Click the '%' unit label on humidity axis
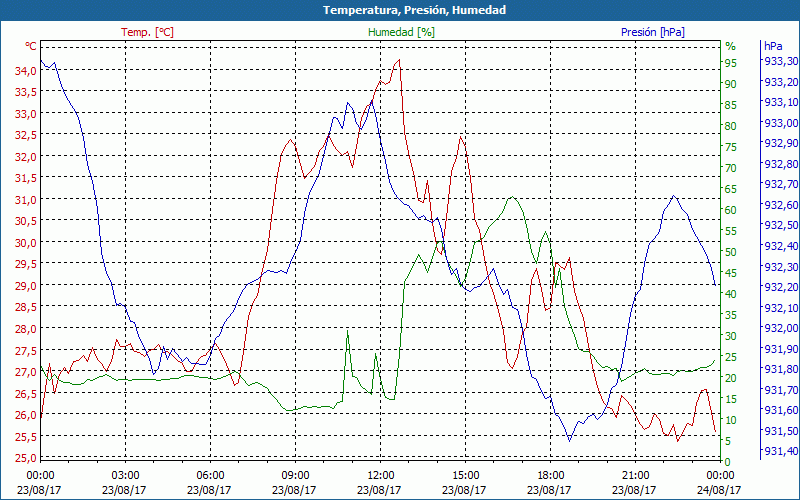This screenshot has width=800, height=500. [x=731, y=46]
